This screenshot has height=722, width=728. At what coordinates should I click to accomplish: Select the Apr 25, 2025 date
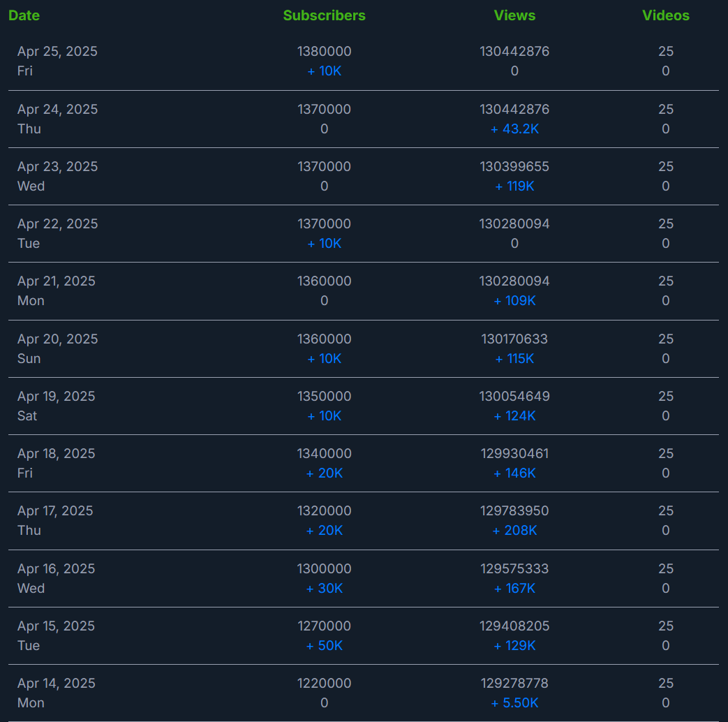click(57, 52)
